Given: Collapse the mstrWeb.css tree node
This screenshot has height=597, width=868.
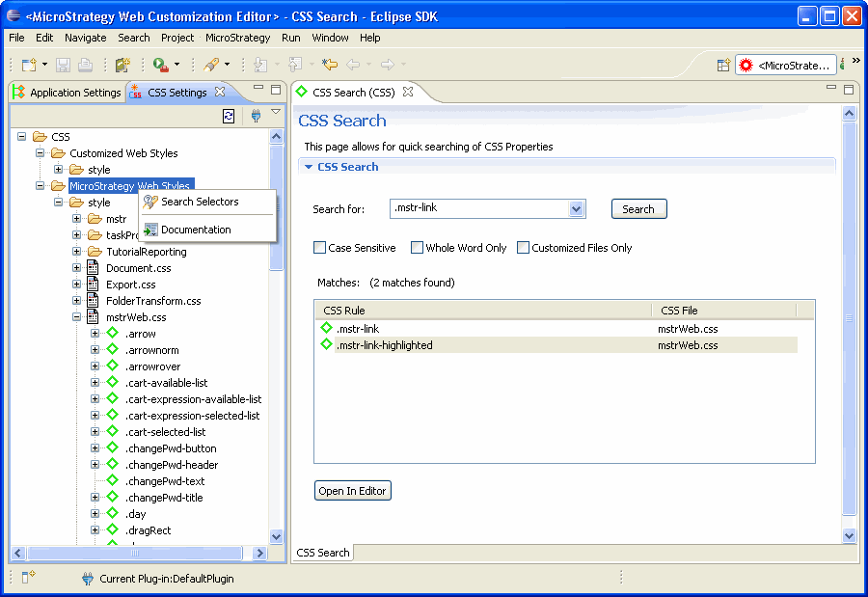Looking at the screenshot, I should coord(76,316).
